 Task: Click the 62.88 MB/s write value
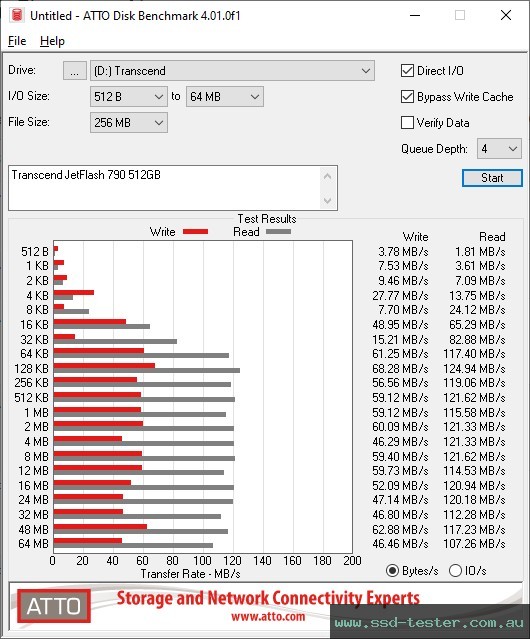click(400, 530)
